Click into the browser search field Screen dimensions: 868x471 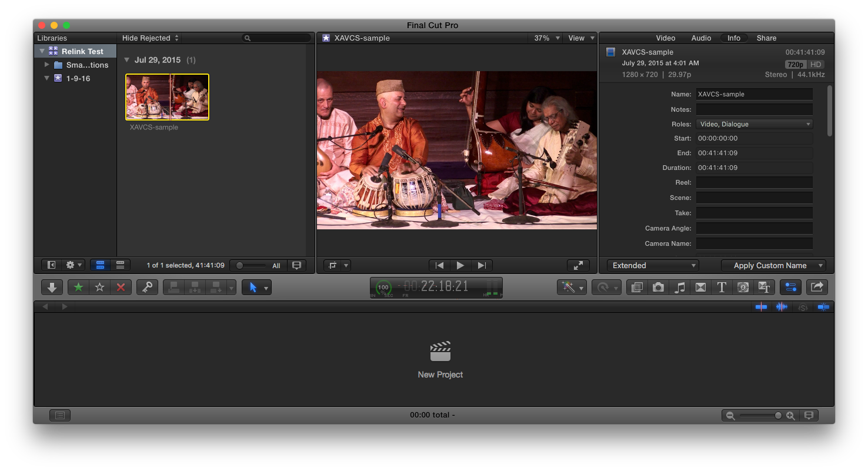click(x=276, y=38)
